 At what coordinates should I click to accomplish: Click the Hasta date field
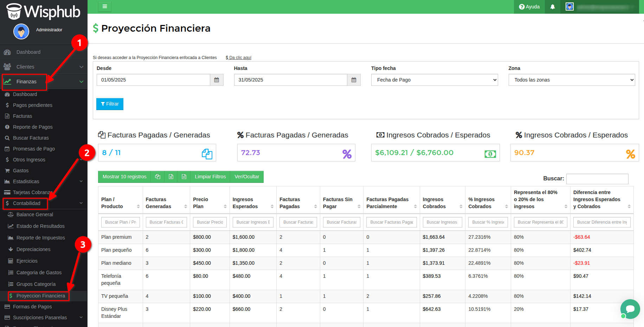(291, 80)
